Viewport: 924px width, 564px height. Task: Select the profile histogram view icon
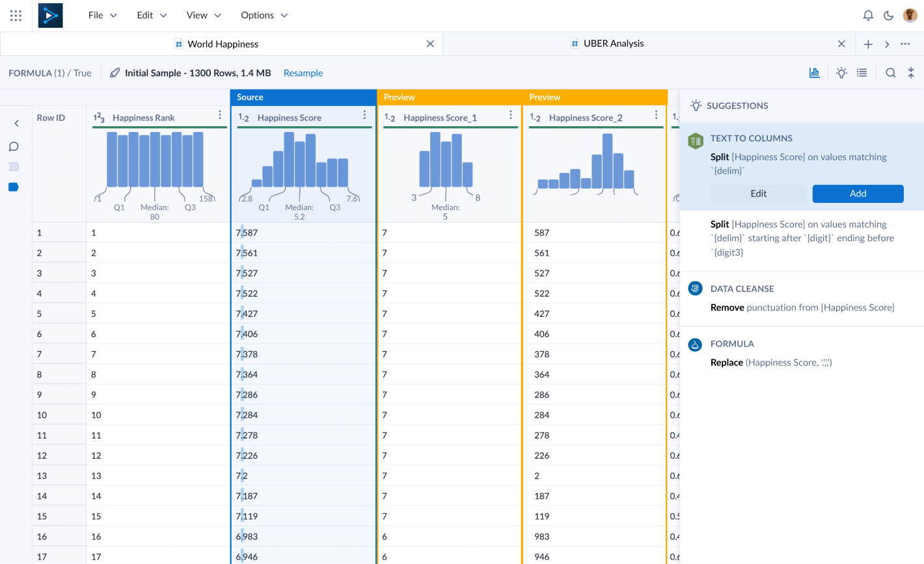point(814,73)
